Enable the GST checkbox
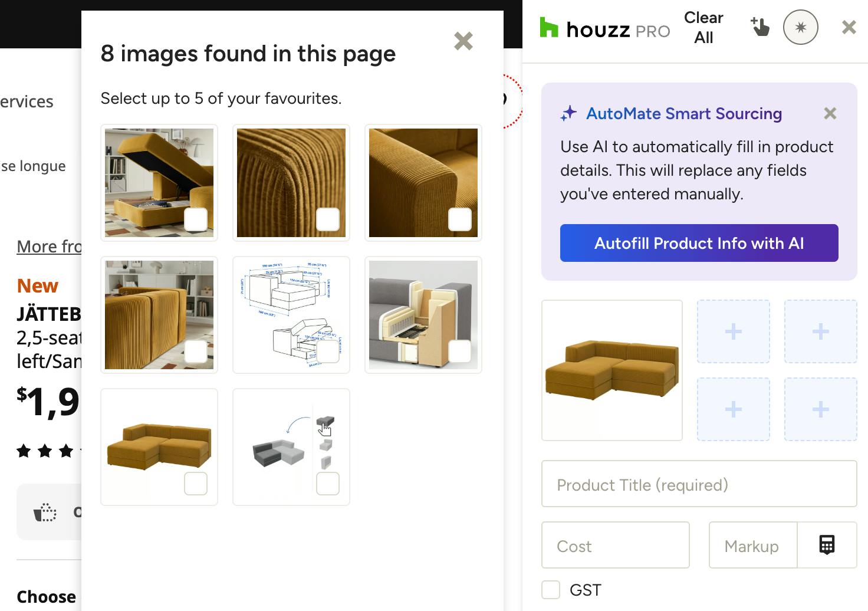 coord(551,590)
